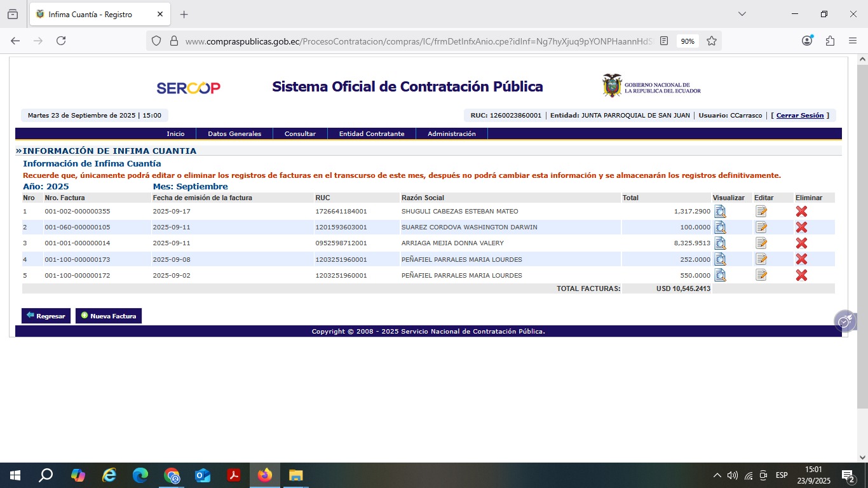Click the Nueva Factura button

pos(109,316)
